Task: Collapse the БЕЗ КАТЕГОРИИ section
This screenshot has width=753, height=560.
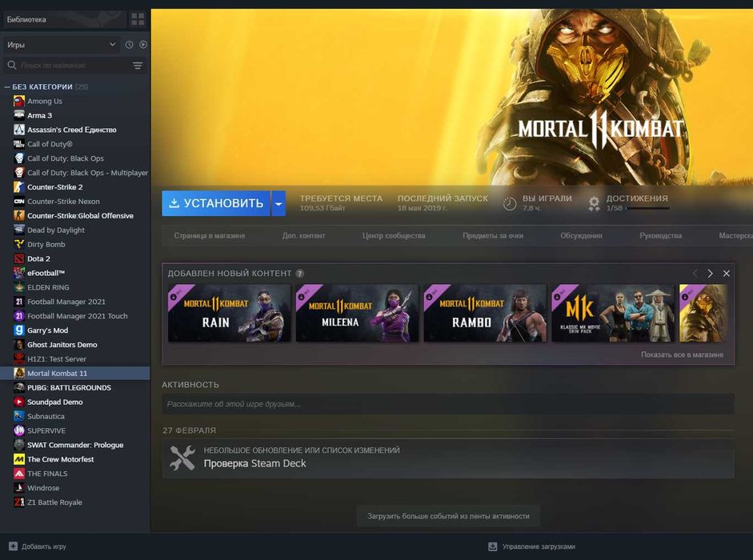Action: (6, 87)
